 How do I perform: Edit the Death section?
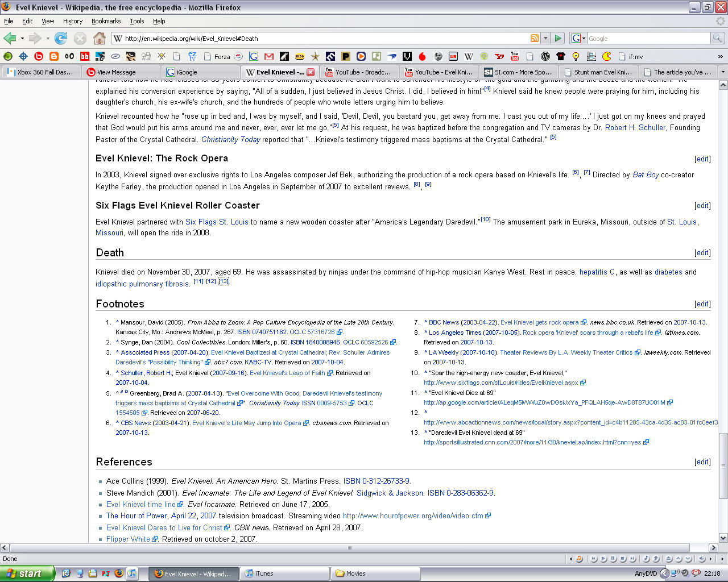tap(702, 253)
